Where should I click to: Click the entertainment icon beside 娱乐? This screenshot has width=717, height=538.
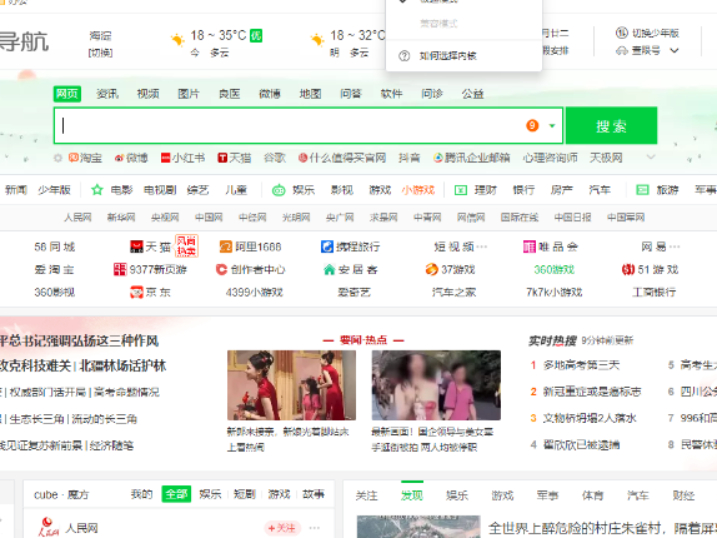point(278,190)
